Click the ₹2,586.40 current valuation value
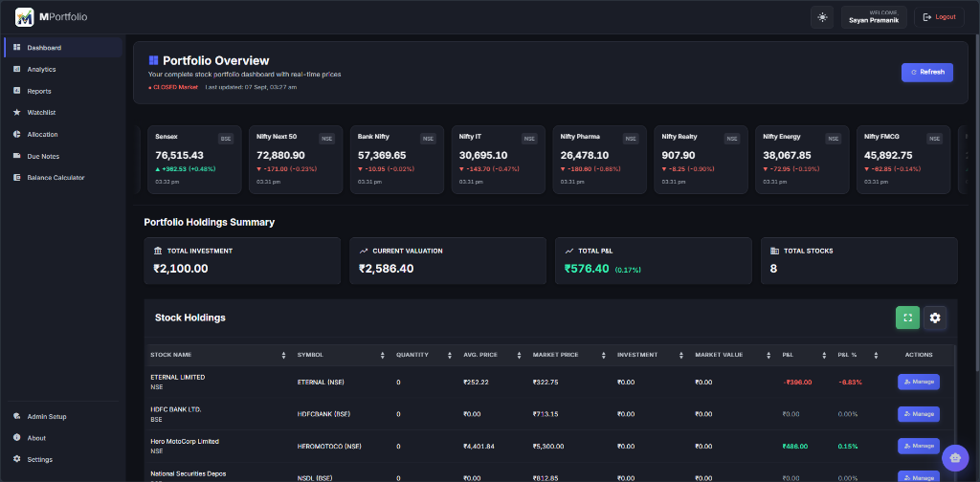This screenshot has width=980, height=482. coord(387,269)
